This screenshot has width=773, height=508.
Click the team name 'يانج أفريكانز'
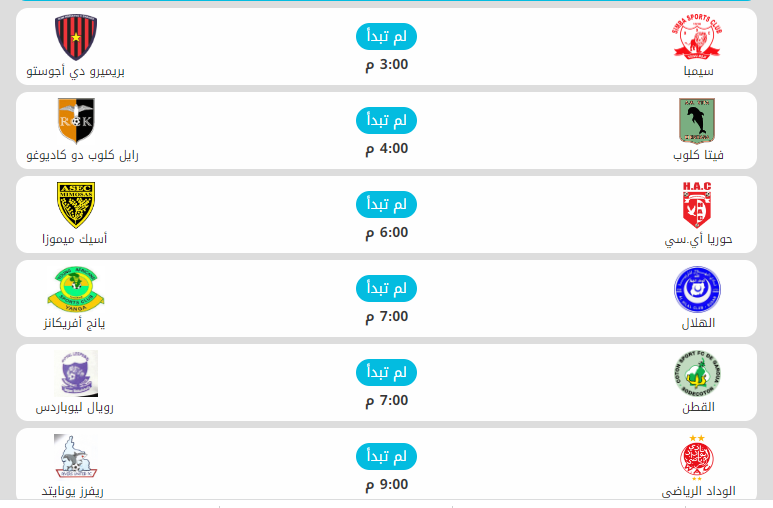(x=74, y=324)
